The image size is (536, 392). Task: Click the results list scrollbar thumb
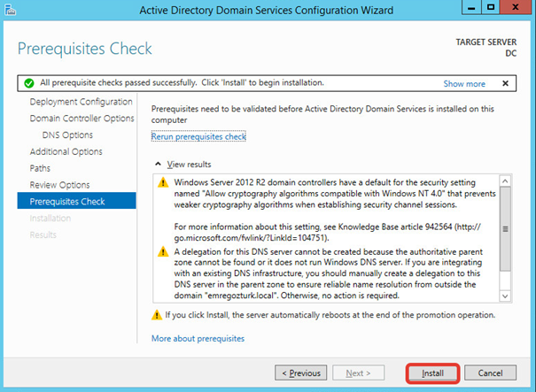(x=505, y=229)
